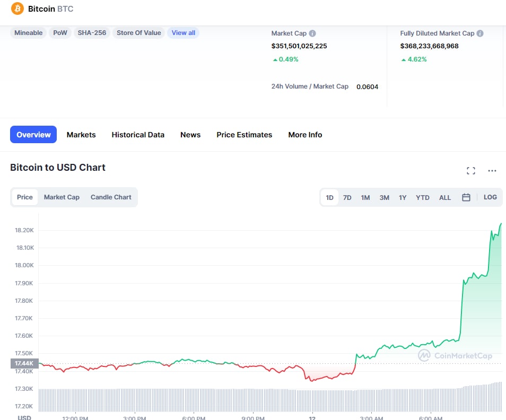Click the 0.0604 volume ratio value

click(x=367, y=87)
